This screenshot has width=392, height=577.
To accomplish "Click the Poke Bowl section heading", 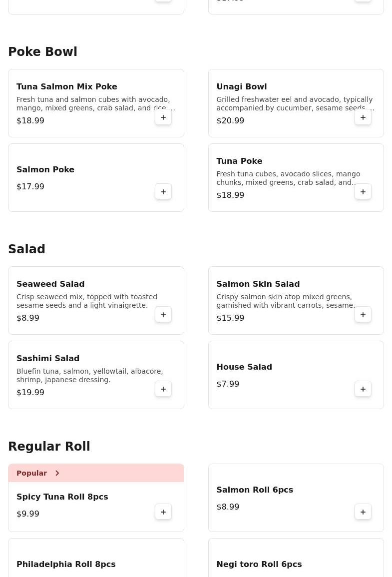I will pos(43,52).
